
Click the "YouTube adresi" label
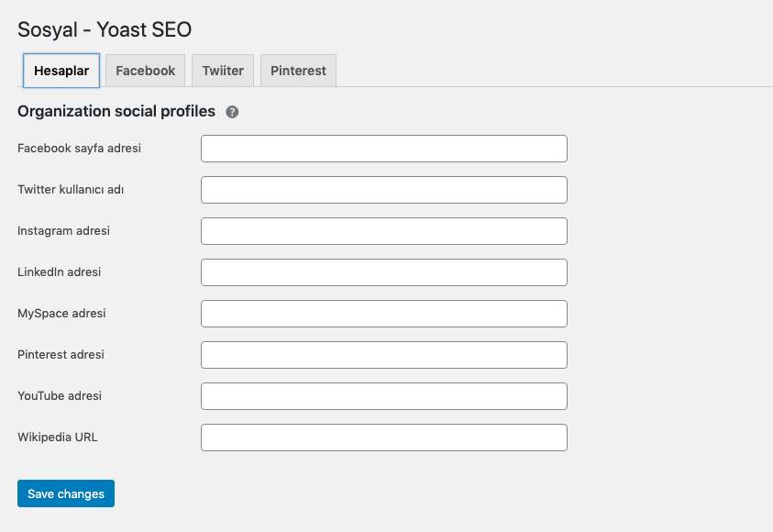[60, 396]
